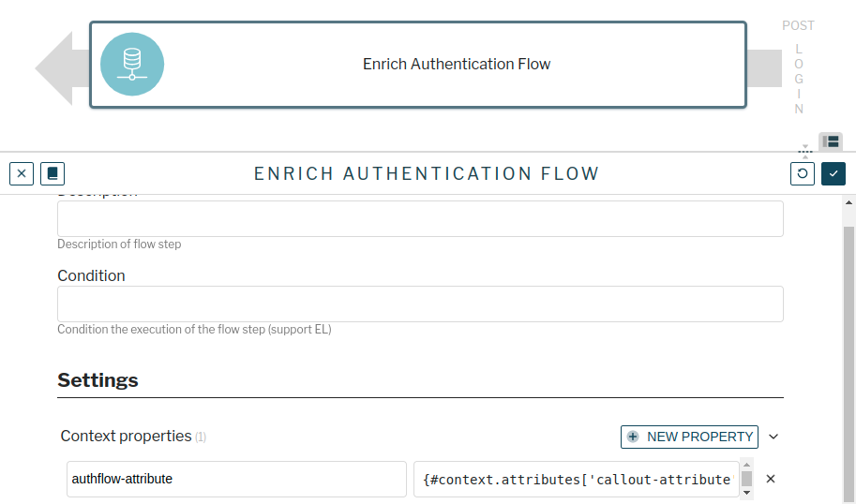This screenshot has height=504, width=856.
Task: Remove the authflow-attribute property
Action: pyautogui.click(x=771, y=479)
